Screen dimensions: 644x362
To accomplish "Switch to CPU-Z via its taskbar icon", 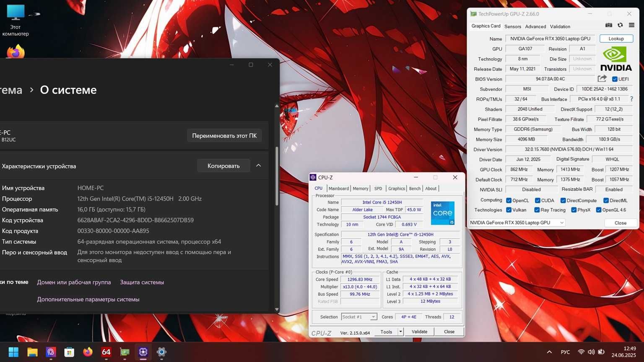I will [143, 352].
